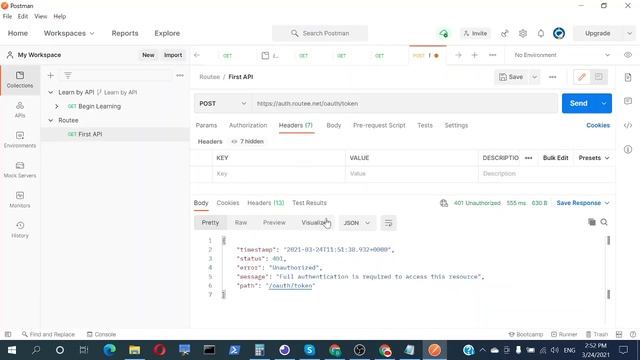640x360 pixels.
Task: Open the JSON format dropdown
Action: (357, 223)
